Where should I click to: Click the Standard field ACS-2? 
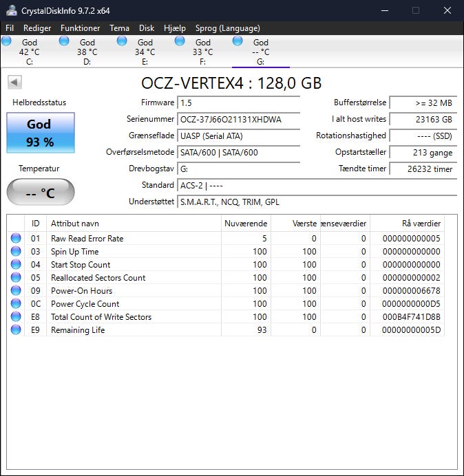click(317, 185)
